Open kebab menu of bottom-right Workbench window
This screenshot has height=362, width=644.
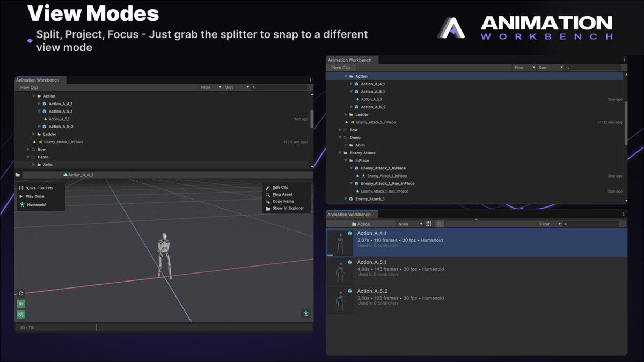click(x=624, y=214)
